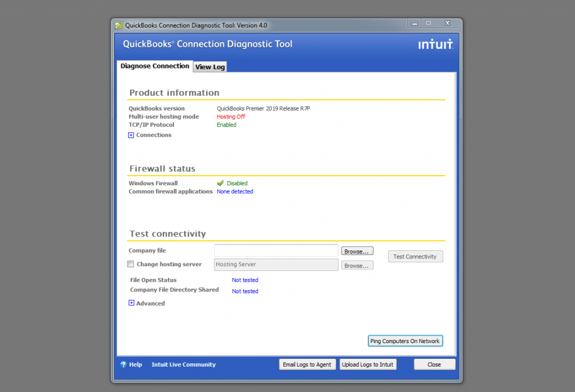Click Upload Logs to Intuit
Image resolution: width=575 pixels, height=392 pixels.
368,364
